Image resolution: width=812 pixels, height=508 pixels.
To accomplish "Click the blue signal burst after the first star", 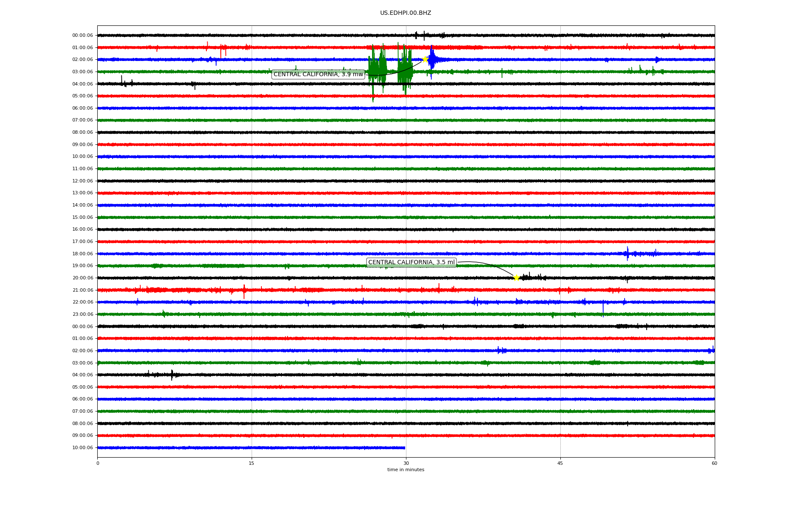I will (x=432, y=60).
